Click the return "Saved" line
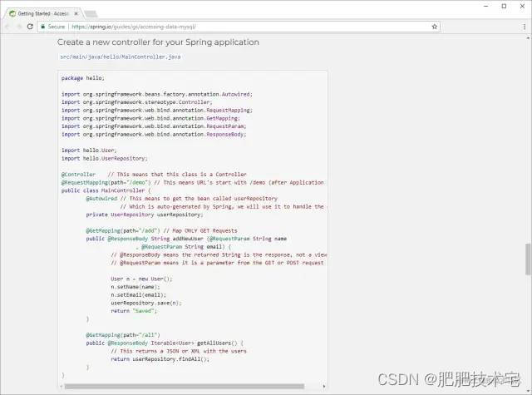The height and width of the screenshot is (395, 532). click(134, 311)
